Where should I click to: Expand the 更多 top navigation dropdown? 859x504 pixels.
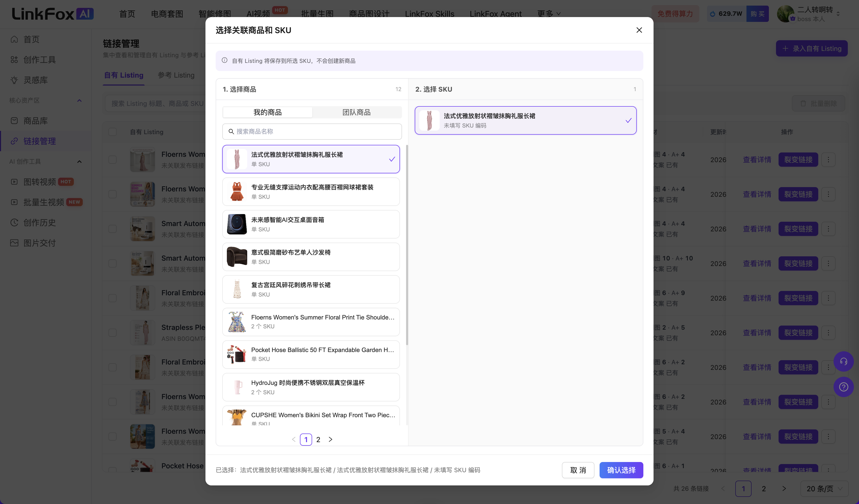point(549,14)
